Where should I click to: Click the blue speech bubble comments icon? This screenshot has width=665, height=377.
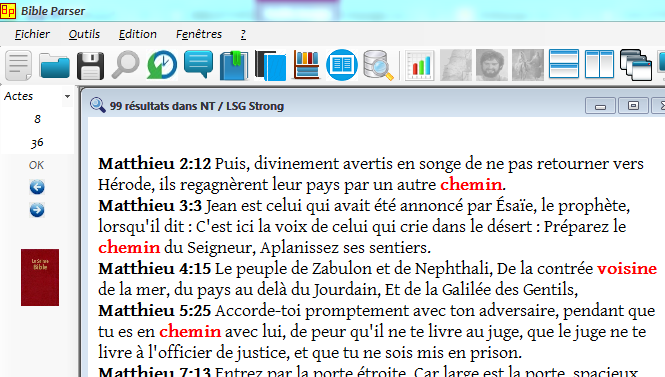click(198, 64)
